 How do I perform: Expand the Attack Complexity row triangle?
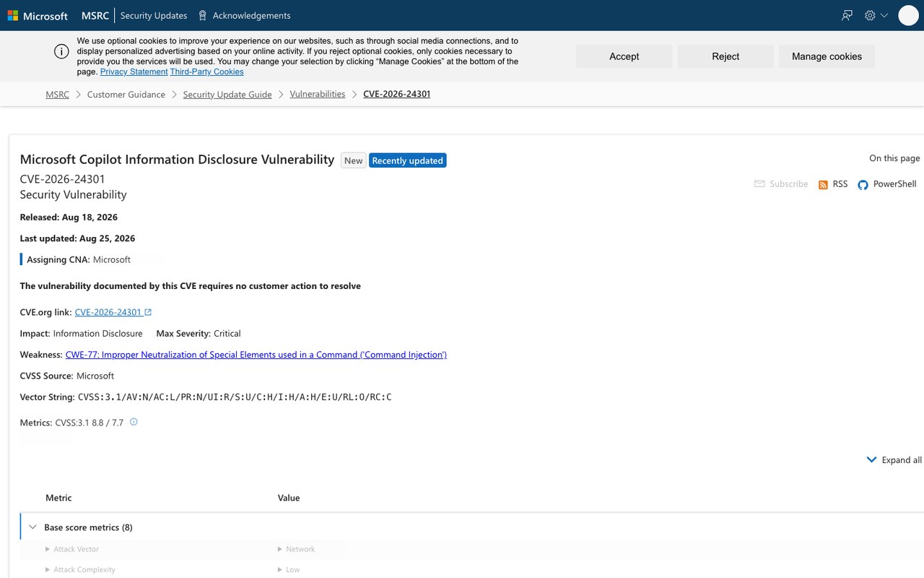point(48,569)
